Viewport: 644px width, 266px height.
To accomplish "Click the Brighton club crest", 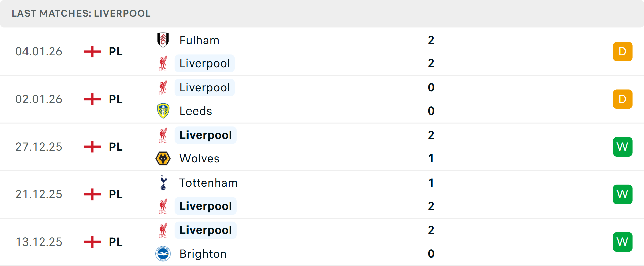I will click(x=163, y=254).
